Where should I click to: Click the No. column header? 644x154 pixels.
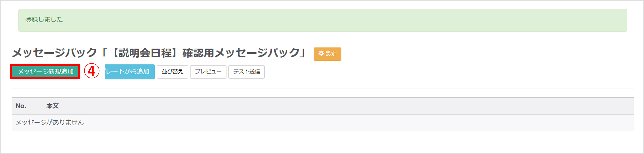coord(21,106)
